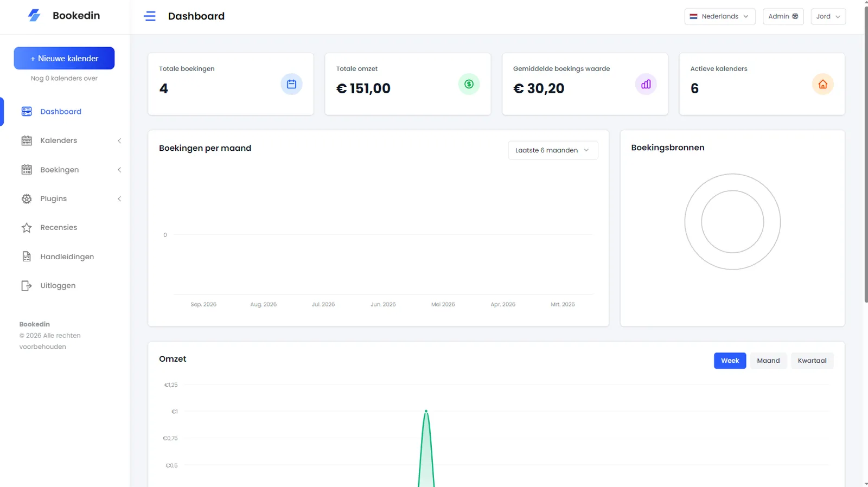
Task: Create a new calendar with Nieuwe kalender
Action: (64, 58)
